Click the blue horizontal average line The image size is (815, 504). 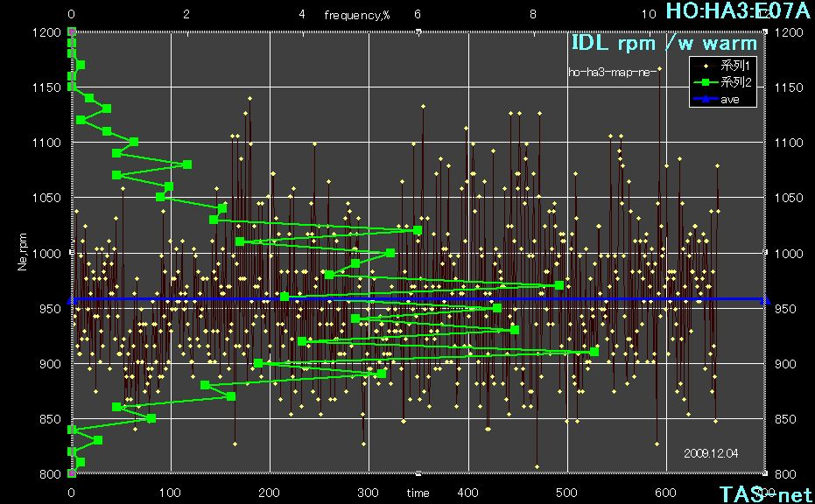click(x=419, y=299)
